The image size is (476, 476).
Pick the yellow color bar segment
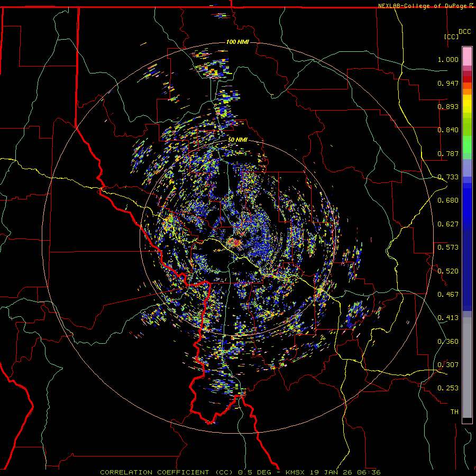point(467,104)
